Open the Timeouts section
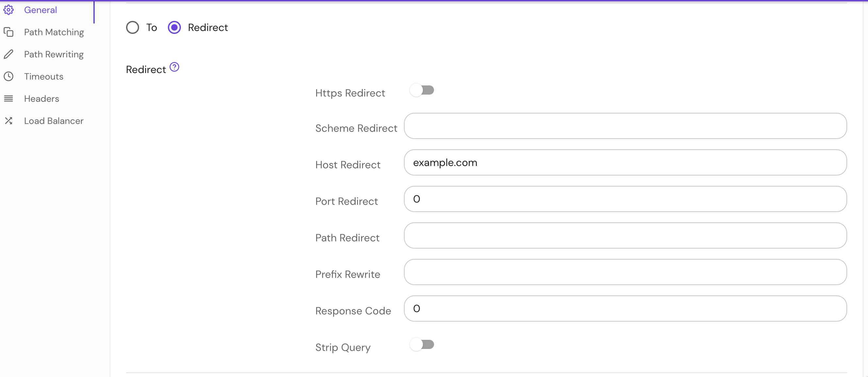 [43, 76]
